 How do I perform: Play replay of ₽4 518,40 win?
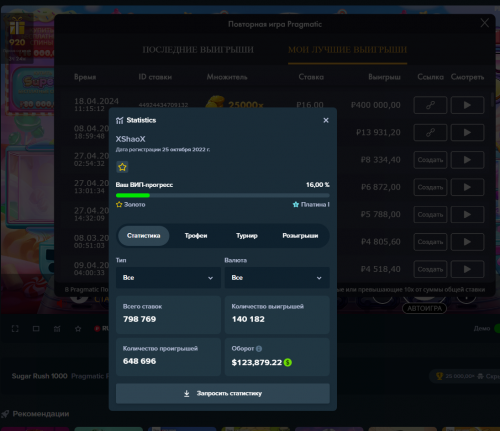point(467,269)
